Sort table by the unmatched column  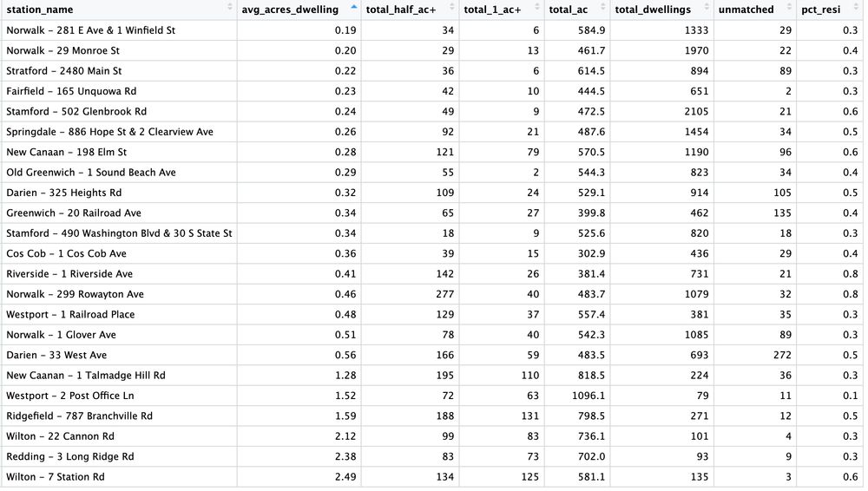(x=755, y=10)
